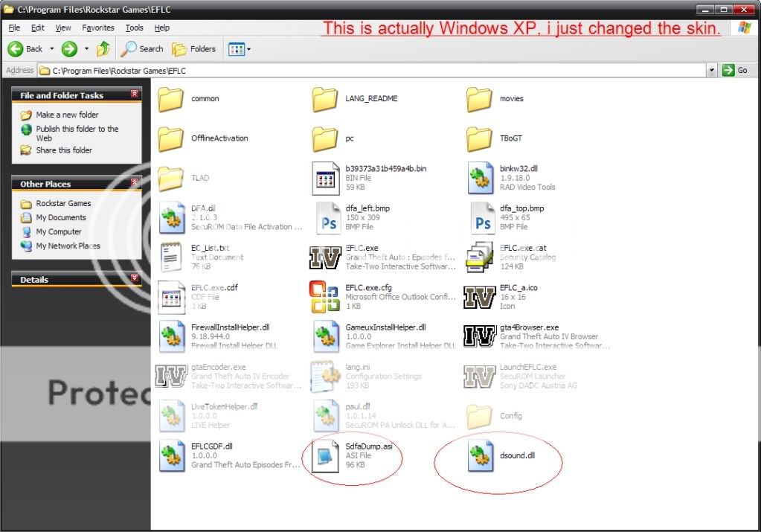The width and height of the screenshot is (761, 532).
Task: Click the Up folder toolbar icon
Action: 103,49
